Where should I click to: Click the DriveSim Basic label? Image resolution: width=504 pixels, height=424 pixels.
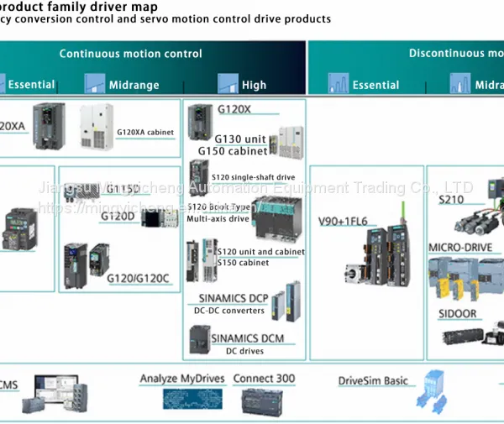(x=373, y=381)
